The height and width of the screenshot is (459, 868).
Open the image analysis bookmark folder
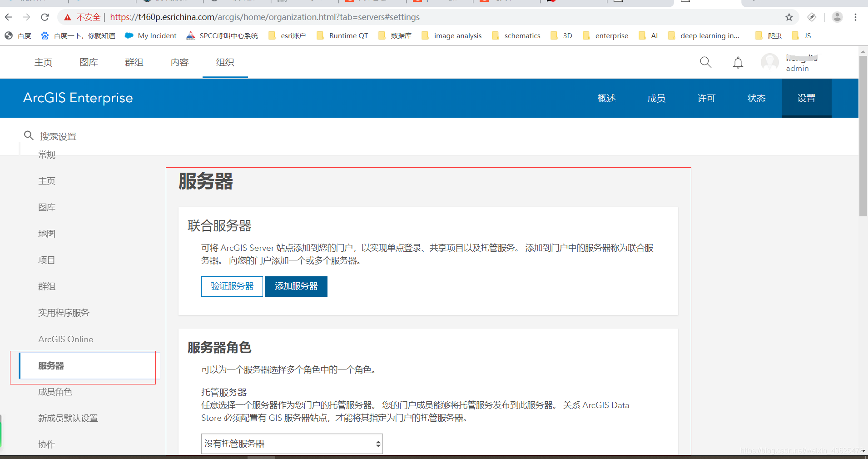(451, 36)
